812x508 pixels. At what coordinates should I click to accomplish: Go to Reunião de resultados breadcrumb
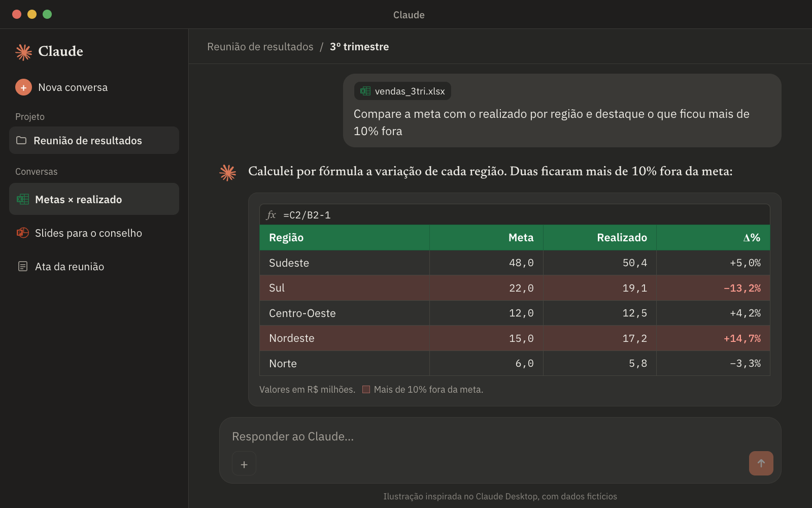[x=260, y=47]
